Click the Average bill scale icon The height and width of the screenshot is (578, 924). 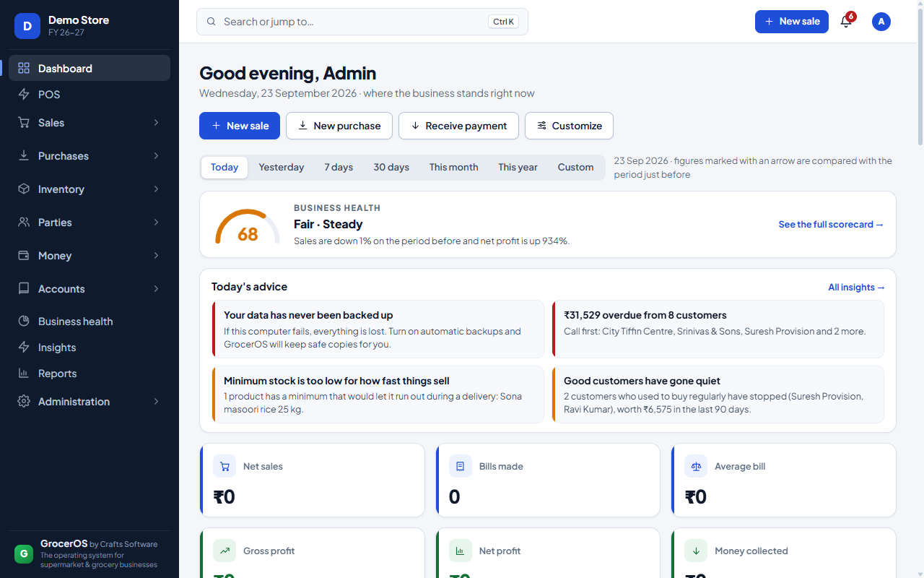pos(696,466)
